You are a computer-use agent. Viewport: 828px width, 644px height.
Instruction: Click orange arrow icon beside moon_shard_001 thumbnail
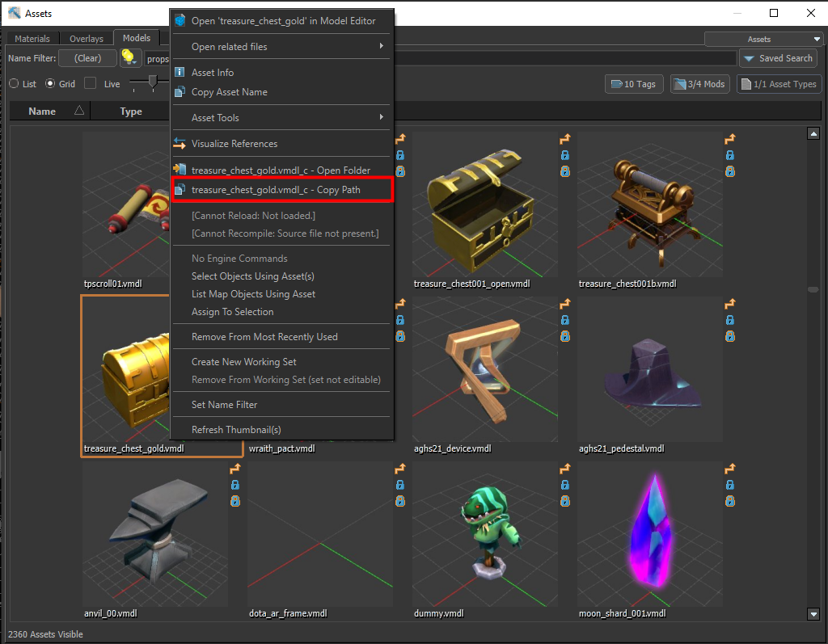[x=730, y=468]
